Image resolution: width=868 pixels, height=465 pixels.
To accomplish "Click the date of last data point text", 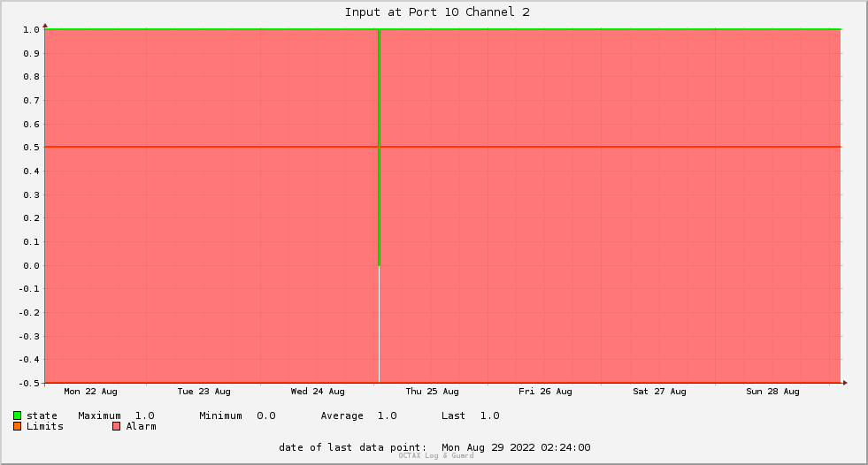I will [x=434, y=447].
